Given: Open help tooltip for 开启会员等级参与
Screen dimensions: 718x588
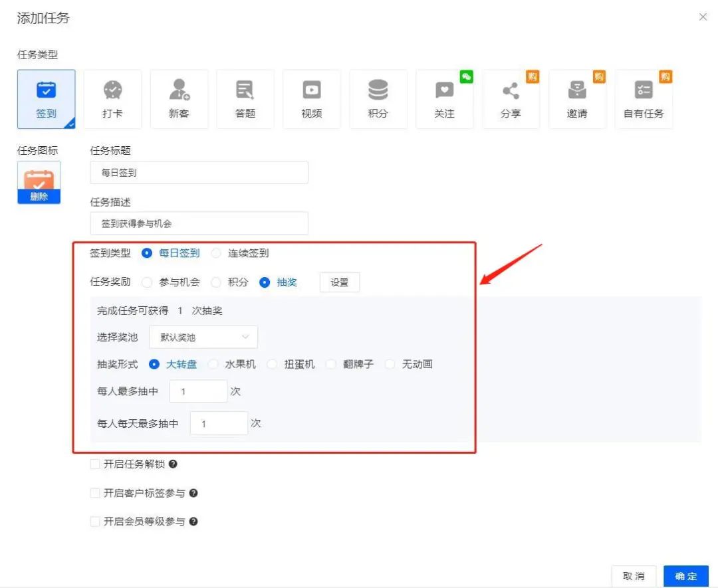Looking at the screenshot, I should [x=193, y=522].
